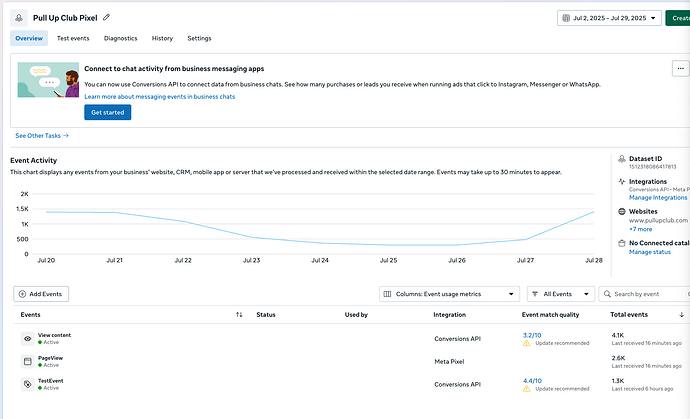The image size is (690, 419).
Task: Click the www.pullupclub.com website text
Action: pos(658,220)
